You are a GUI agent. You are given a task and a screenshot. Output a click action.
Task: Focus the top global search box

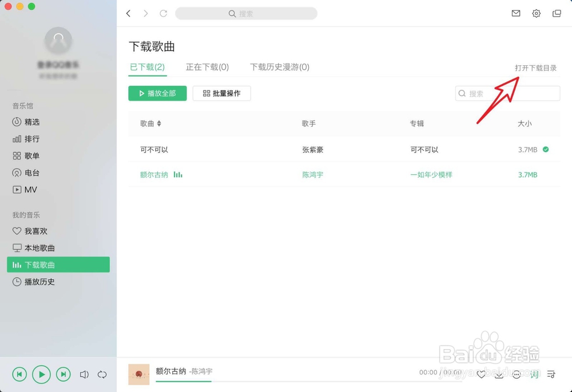[x=246, y=14]
